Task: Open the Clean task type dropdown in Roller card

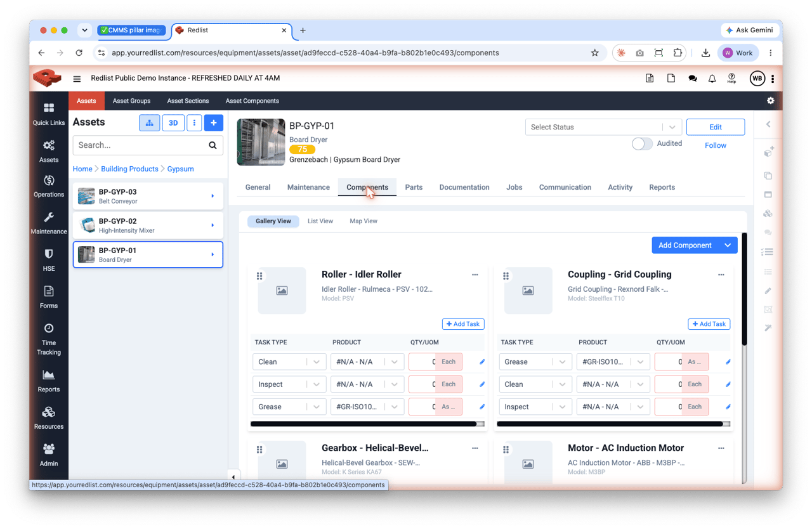Action: coord(289,362)
